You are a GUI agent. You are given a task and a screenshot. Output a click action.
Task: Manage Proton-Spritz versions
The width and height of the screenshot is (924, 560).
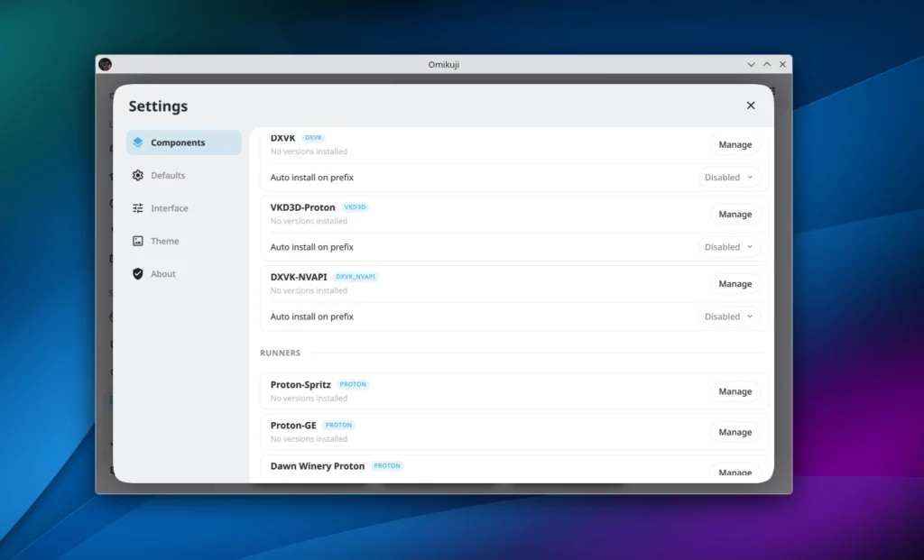[735, 391]
